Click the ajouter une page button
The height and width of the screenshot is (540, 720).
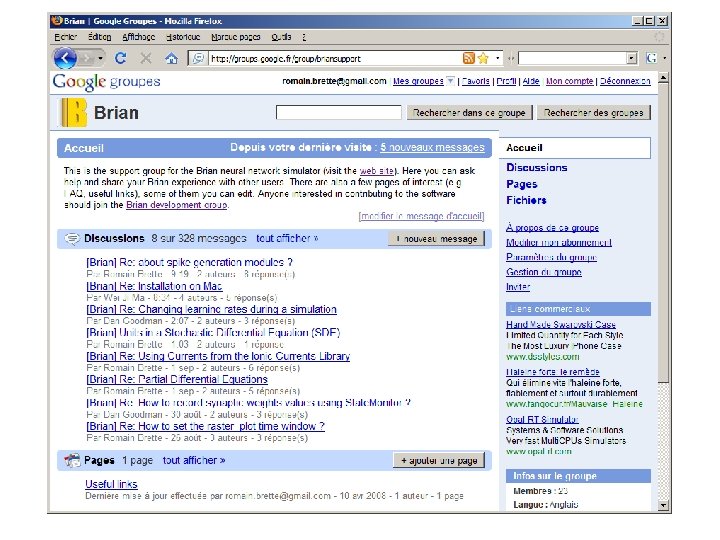click(x=439, y=461)
